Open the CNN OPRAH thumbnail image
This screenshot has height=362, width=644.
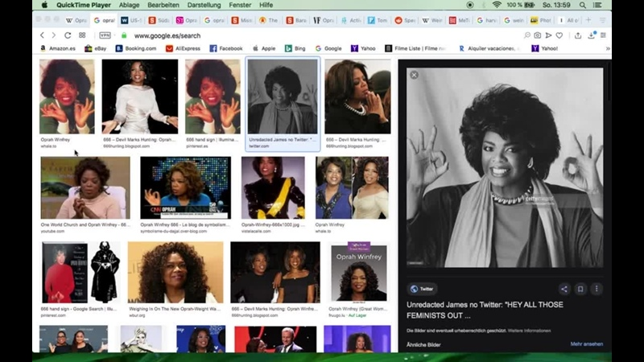coord(186,187)
